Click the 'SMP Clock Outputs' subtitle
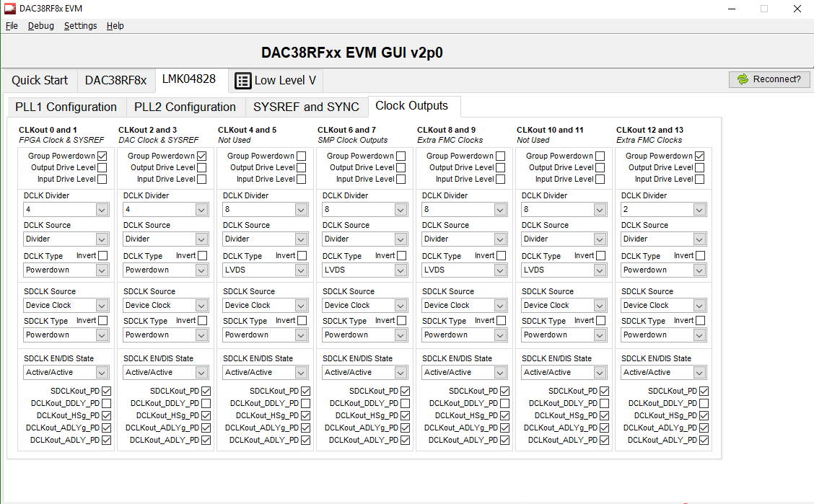 tap(352, 140)
